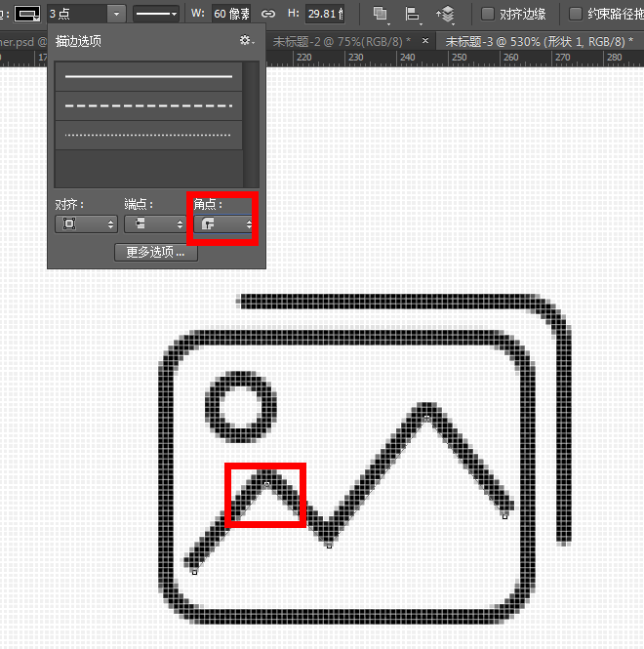
Task: Select the left end anchor point of the path
Action: 194,573
